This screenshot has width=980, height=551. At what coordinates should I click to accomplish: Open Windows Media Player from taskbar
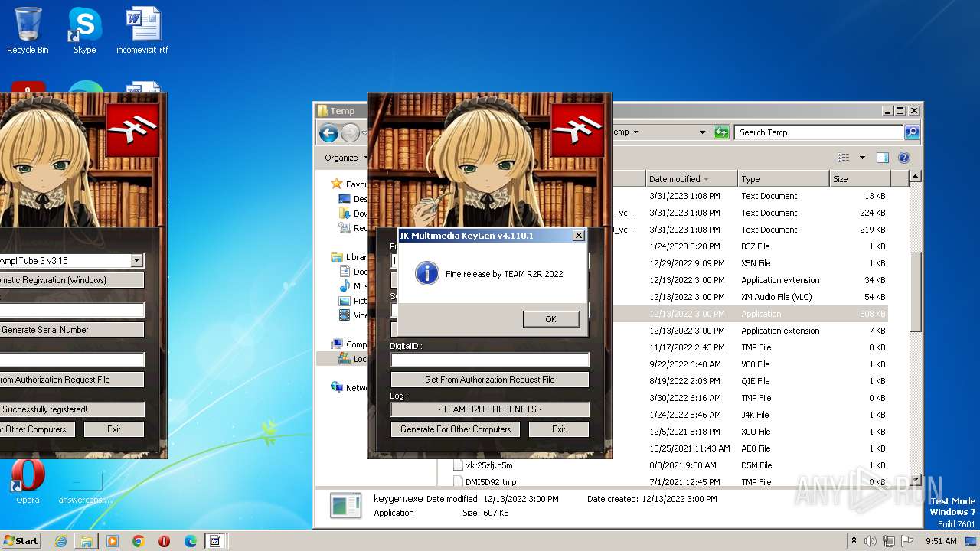click(x=113, y=541)
